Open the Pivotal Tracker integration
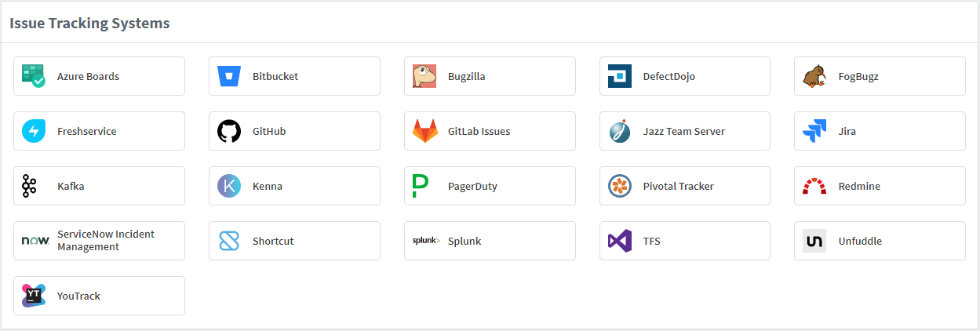Image resolution: width=980 pixels, height=331 pixels. click(x=685, y=186)
